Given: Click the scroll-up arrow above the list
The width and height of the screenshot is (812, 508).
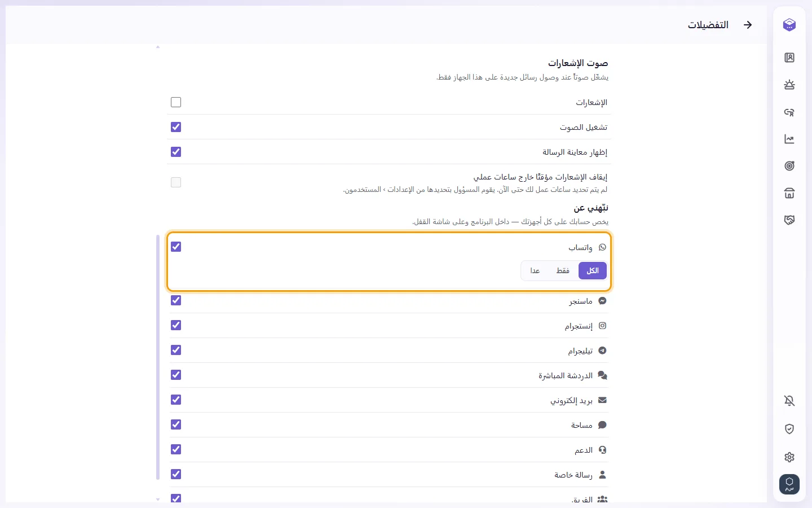Looking at the screenshot, I should coord(158,47).
